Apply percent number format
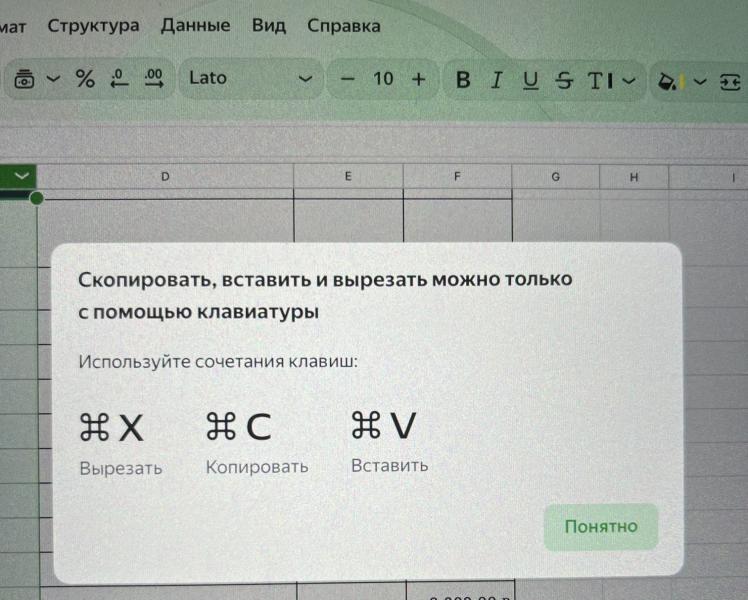 86,79
